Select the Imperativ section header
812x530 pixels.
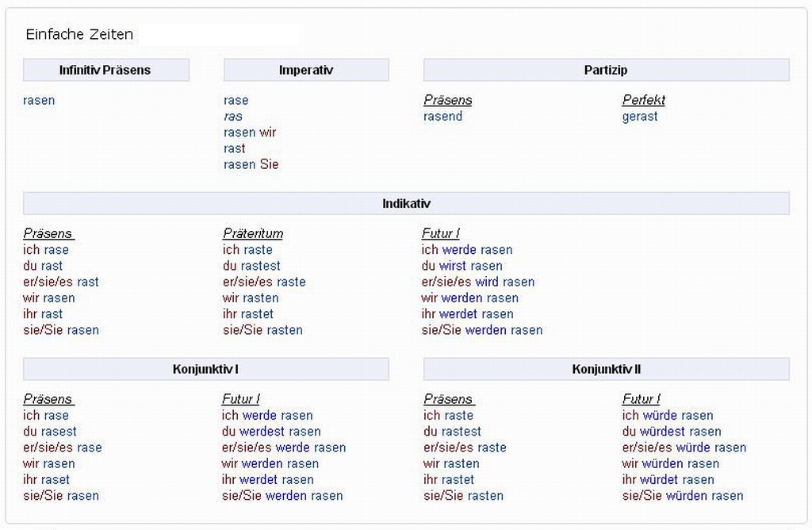(306, 70)
